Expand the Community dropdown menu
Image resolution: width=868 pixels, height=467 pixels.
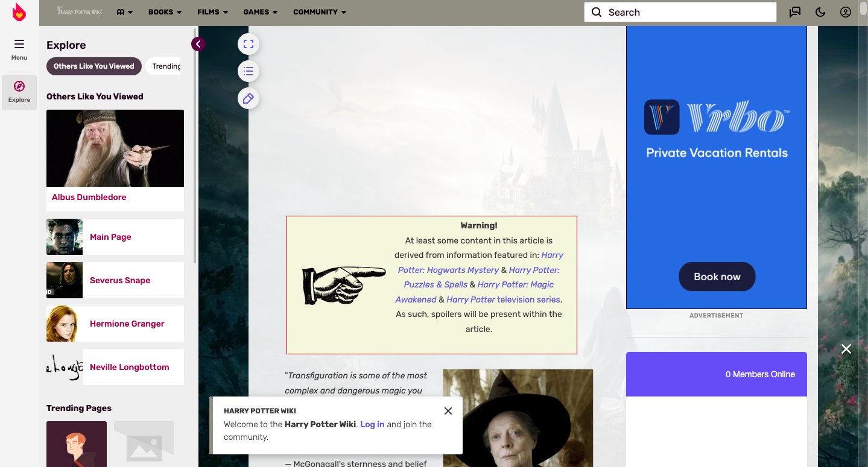(x=319, y=12)
